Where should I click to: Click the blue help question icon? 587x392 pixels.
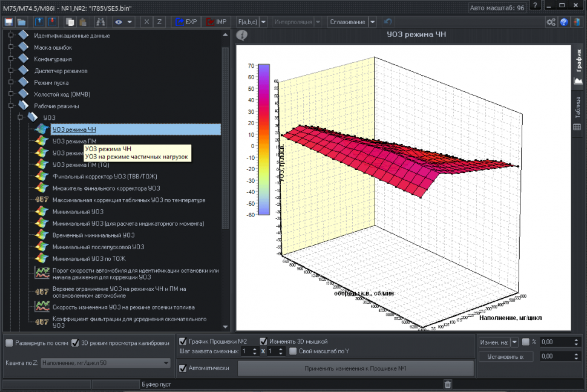click(x=564, y=22)
